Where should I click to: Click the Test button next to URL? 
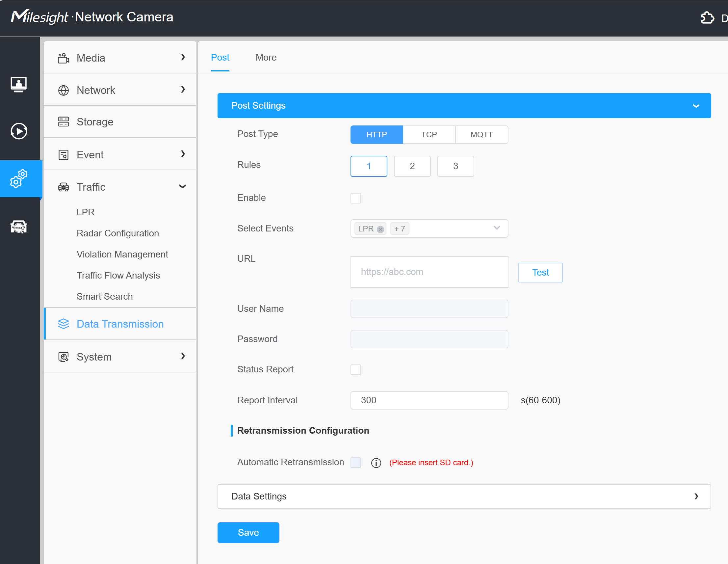(540, 273)
